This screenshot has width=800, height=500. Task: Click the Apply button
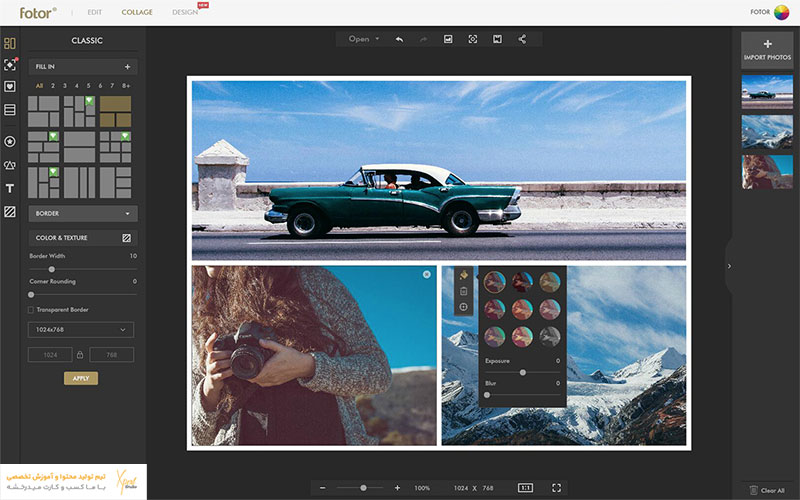pyautogui.click(x=81, y=378)
